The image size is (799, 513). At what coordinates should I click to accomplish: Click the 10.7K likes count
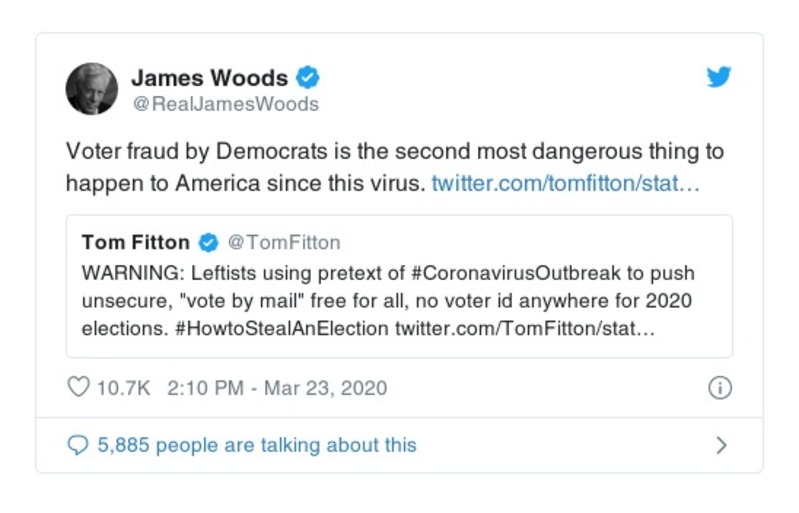tap(123, 388)
